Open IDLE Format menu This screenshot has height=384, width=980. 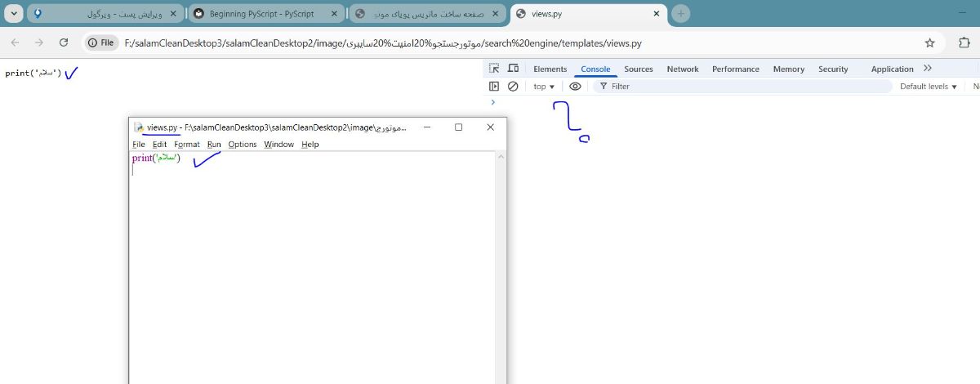[187, 145]
